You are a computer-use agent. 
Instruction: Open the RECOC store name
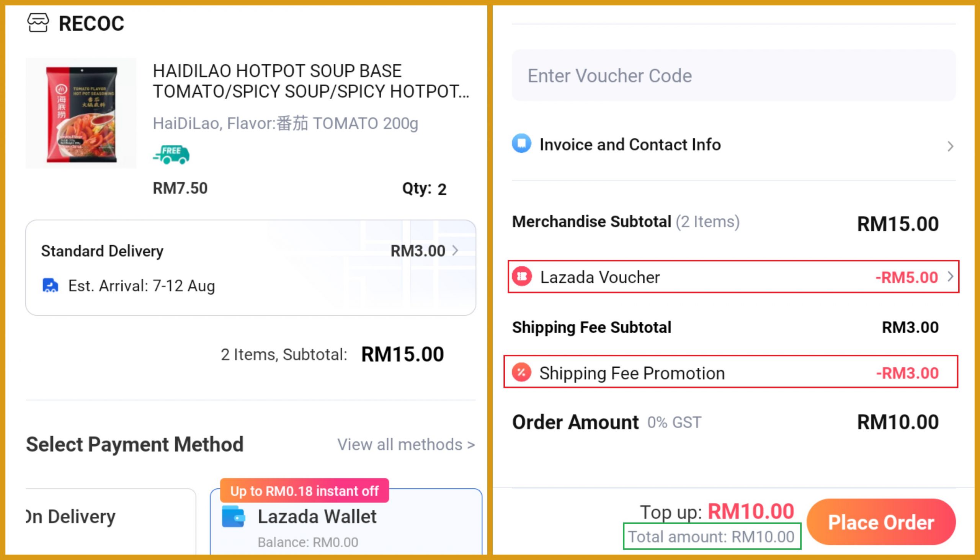click(91, 23)
